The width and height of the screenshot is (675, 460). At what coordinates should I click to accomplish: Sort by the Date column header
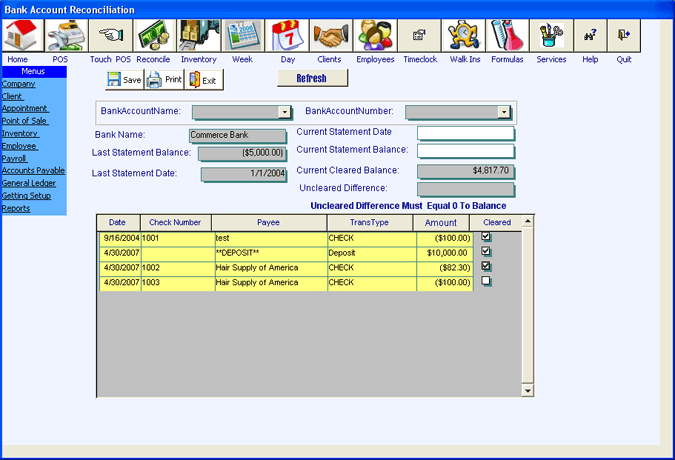click(118, 223)
